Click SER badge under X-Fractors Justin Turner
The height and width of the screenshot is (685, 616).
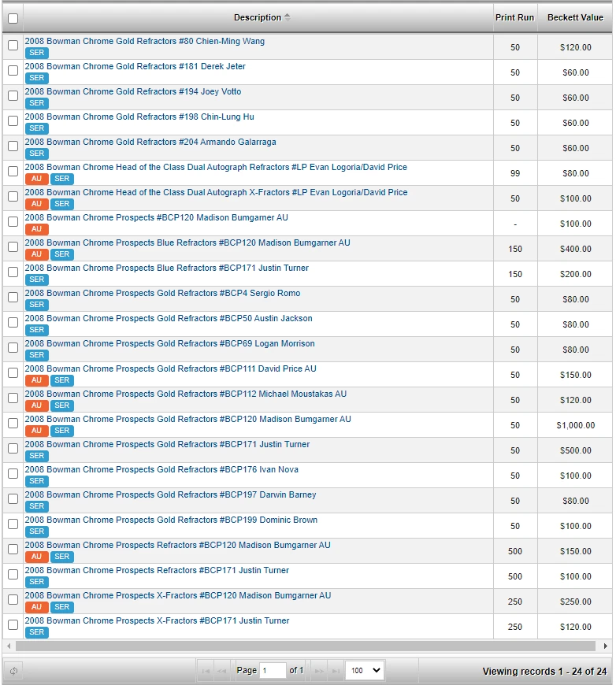[37, 632]
